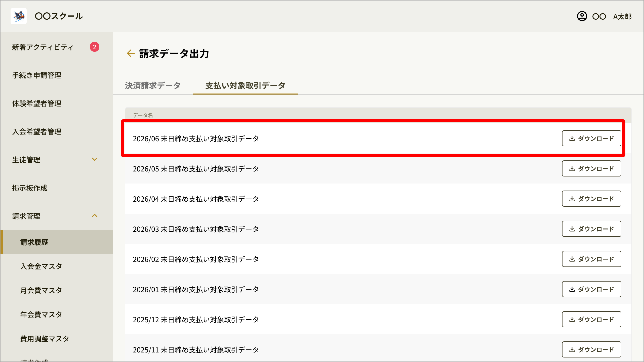Open the notification badge showing 2
The image size is (644, 362).
pyautogui.click(x=95, y=47)
